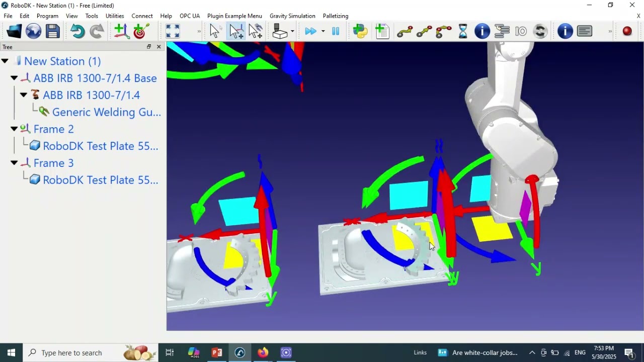Collapse the ABB IRB 1300-7/1.4 robot node
This screenshot has width=644, height=362.
point(24,95)
